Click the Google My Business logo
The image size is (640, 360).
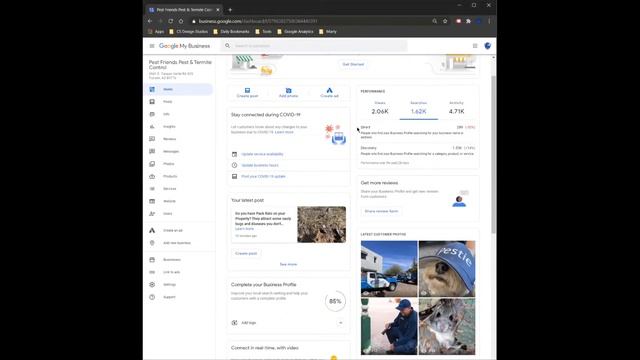(x=184, y=46)
